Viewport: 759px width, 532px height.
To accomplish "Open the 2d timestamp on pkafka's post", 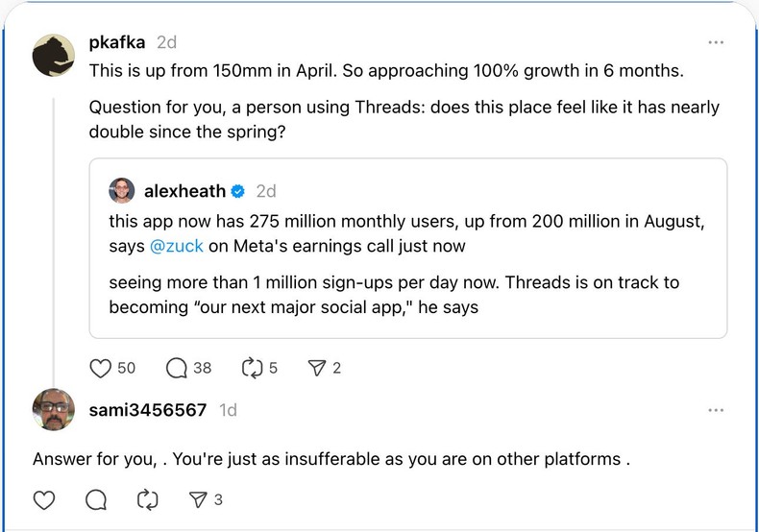I will pyautogui.click(x=167, y=43).
